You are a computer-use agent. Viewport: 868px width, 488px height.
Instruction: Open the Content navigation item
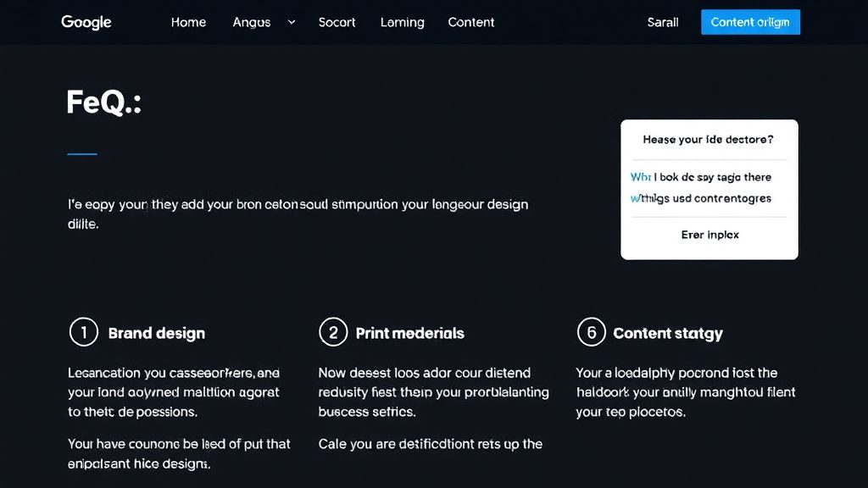click(x=471, y=22)
